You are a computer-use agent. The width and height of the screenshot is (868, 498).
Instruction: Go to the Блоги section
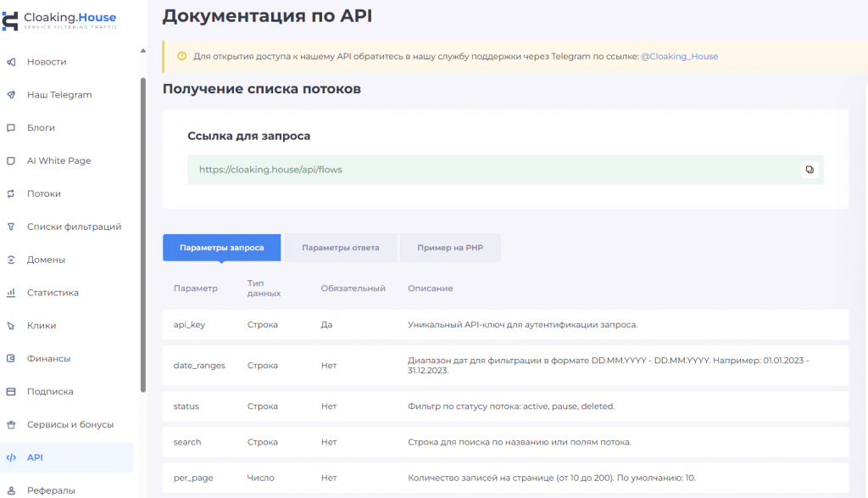click(41, 128)
